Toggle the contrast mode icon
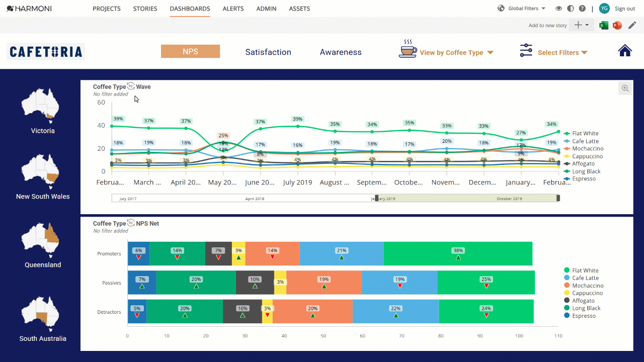This screenshot has height=362, width=644. pos(571,9)
